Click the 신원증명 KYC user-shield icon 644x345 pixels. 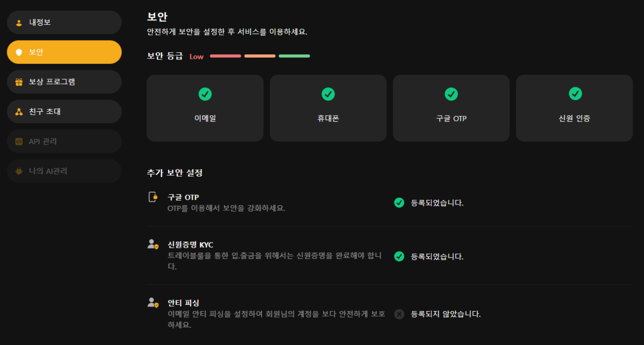(153, 244)
